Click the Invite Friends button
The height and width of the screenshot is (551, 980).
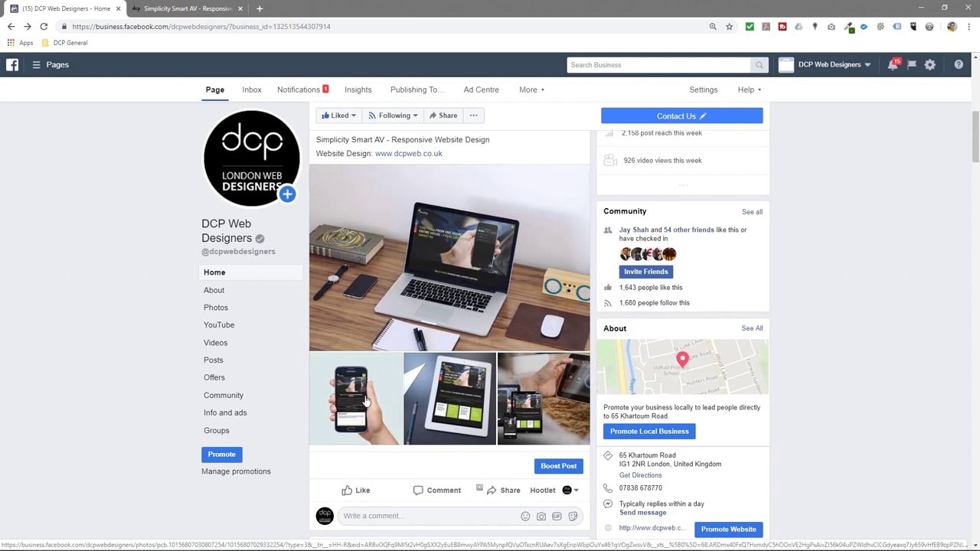tap(645, 272)
